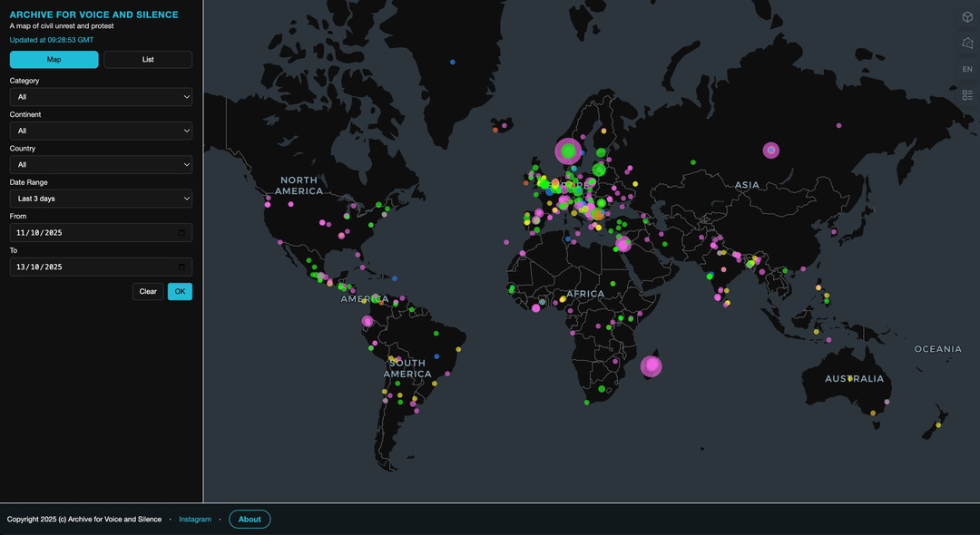Click the large pink marker near Madagascar

[x=652, y=365]
